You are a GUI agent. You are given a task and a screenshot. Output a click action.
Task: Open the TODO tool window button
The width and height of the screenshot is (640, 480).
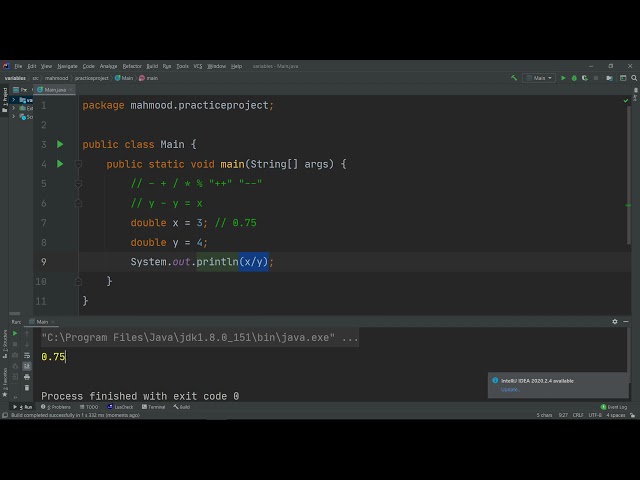[x=89, y=407]
